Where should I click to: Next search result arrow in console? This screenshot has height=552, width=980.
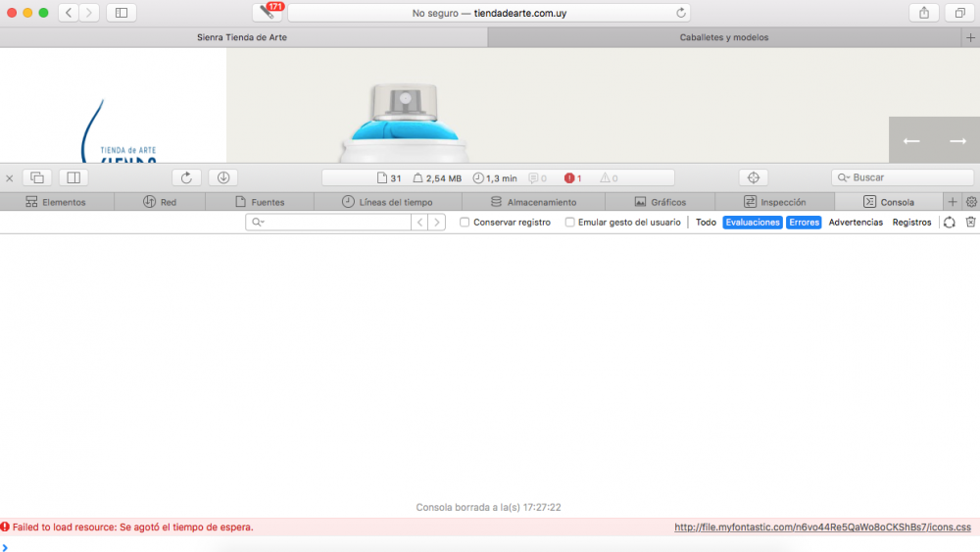437,222
